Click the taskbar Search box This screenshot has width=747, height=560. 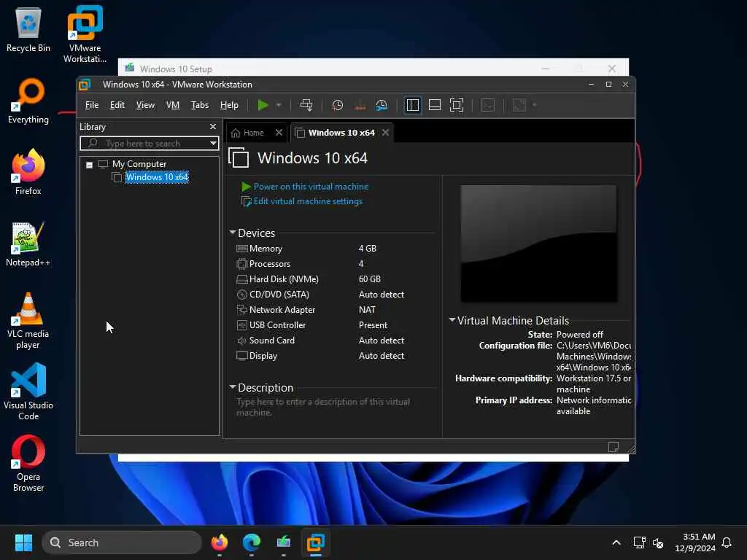[x=122, y=542]
